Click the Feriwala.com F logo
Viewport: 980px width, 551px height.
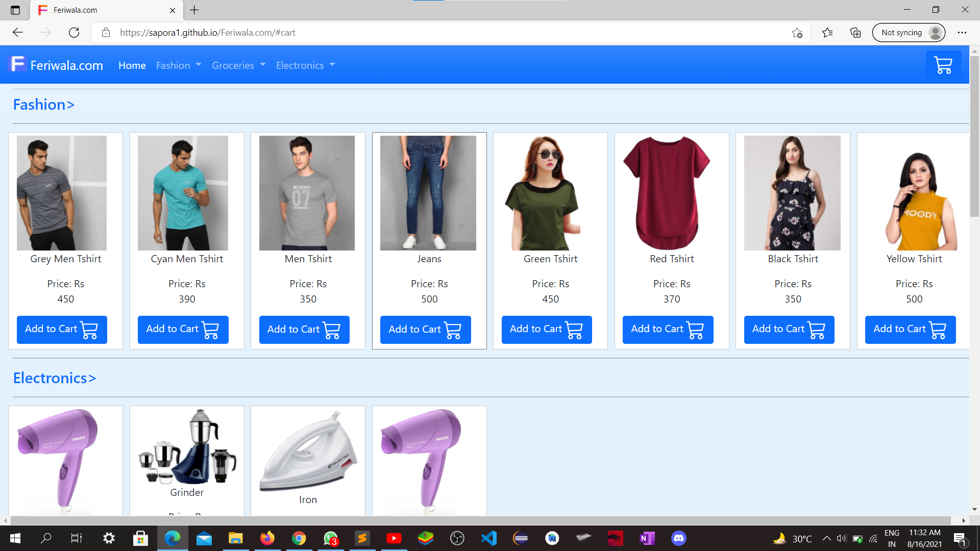[18, 64]
